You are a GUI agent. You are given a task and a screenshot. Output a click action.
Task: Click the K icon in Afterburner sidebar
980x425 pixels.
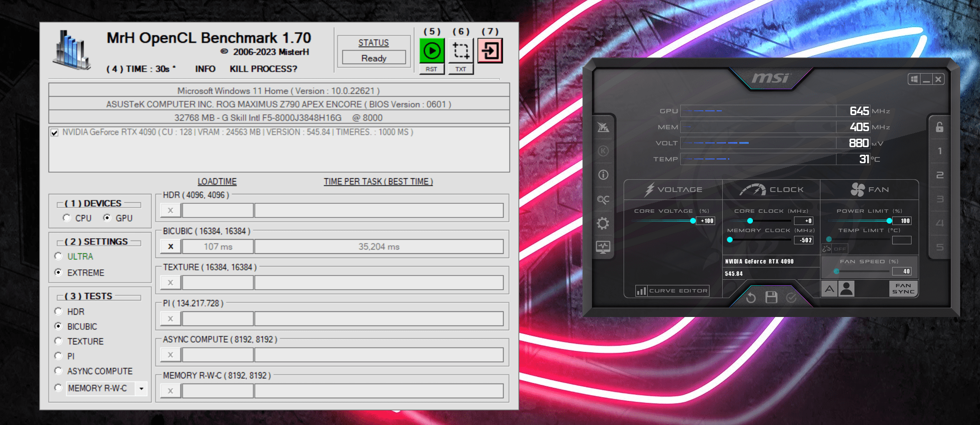603,151
